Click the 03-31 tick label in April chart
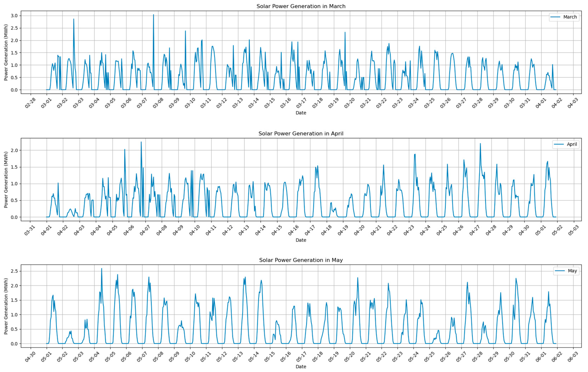The height and width of the screenshot is (372, 588). 29,230
